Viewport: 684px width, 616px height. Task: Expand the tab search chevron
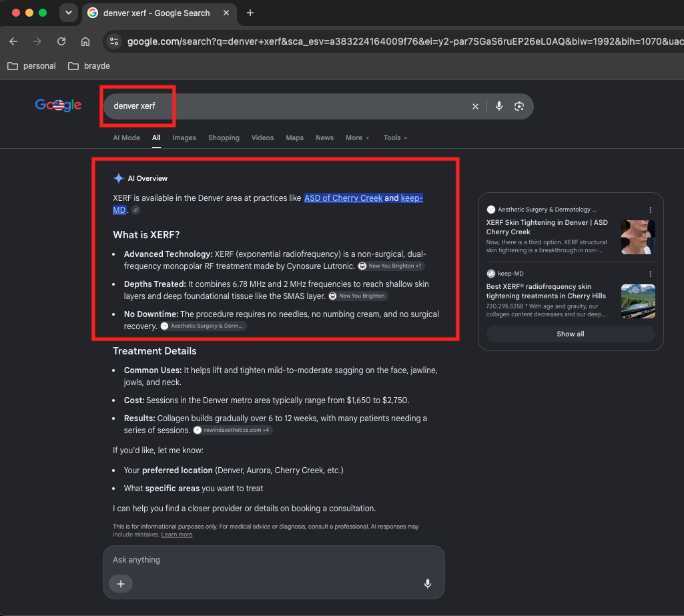69,13
